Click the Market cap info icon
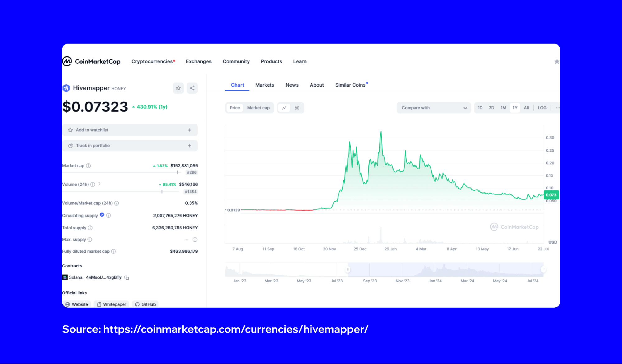 [88, 166]
